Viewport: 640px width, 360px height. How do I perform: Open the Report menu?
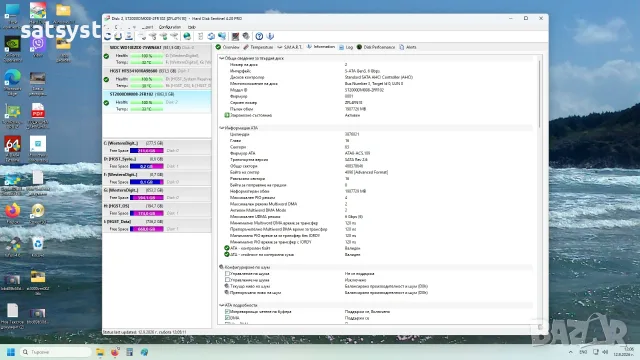[x=147, y=27]
